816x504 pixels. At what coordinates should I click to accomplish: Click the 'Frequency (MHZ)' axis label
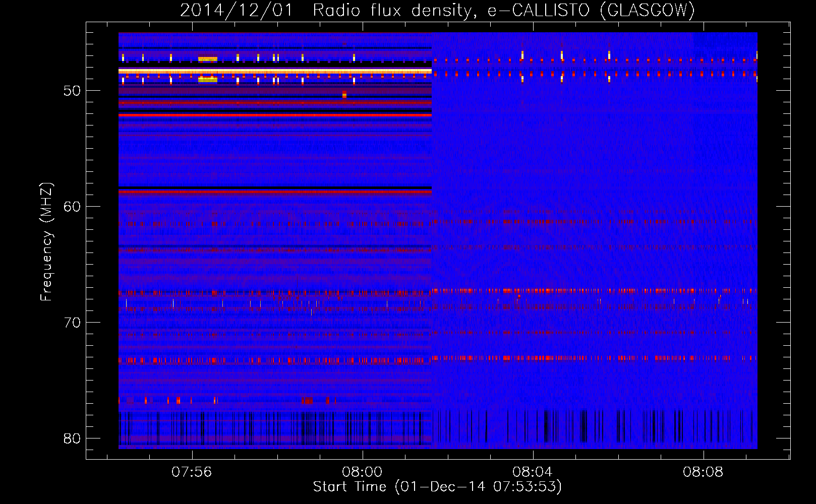46,242
